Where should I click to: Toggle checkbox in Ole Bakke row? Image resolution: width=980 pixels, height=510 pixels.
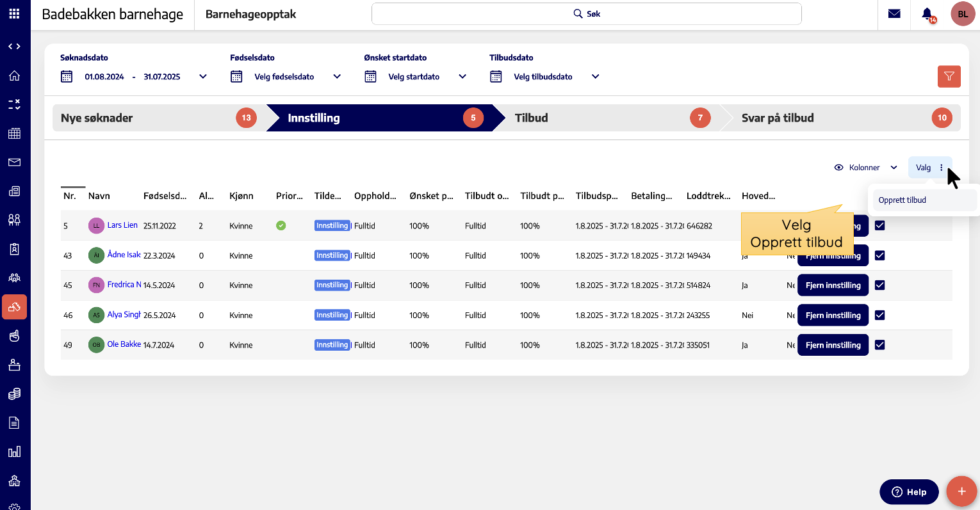(879, 345)
